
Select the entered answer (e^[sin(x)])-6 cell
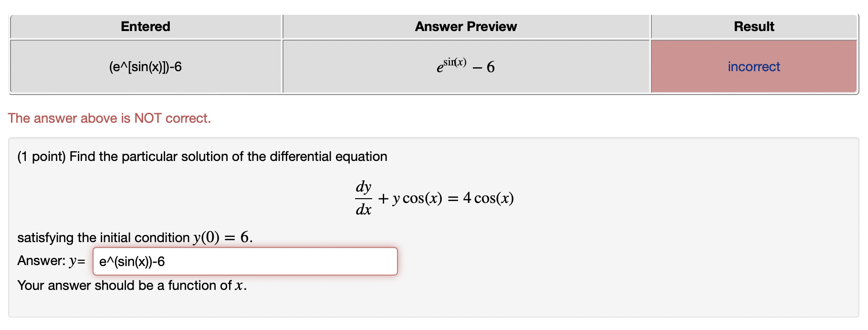[x=145, y=66]
